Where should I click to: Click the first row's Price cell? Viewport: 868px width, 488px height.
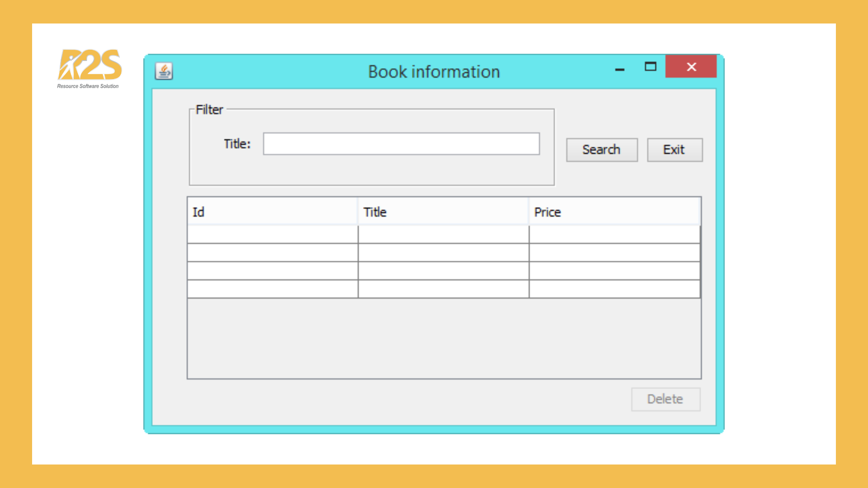614,235
